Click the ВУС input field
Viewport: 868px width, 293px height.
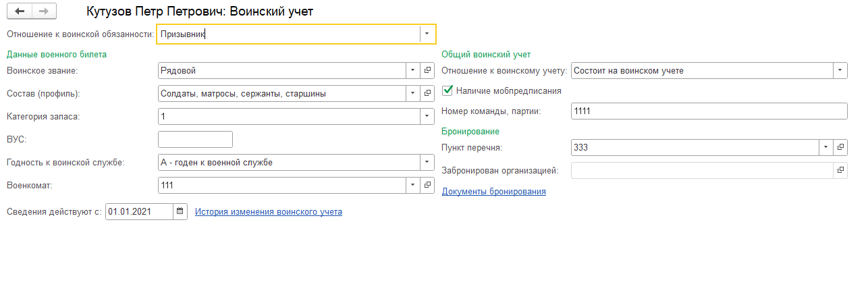195,139
